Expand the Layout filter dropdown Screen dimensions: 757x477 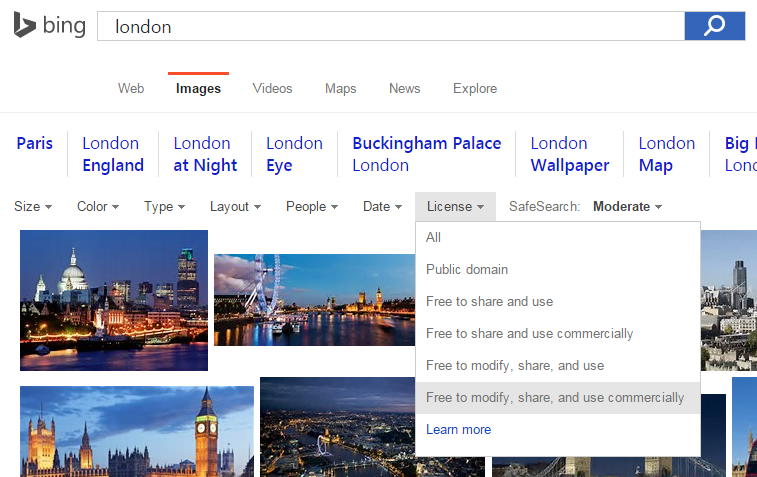235,207
